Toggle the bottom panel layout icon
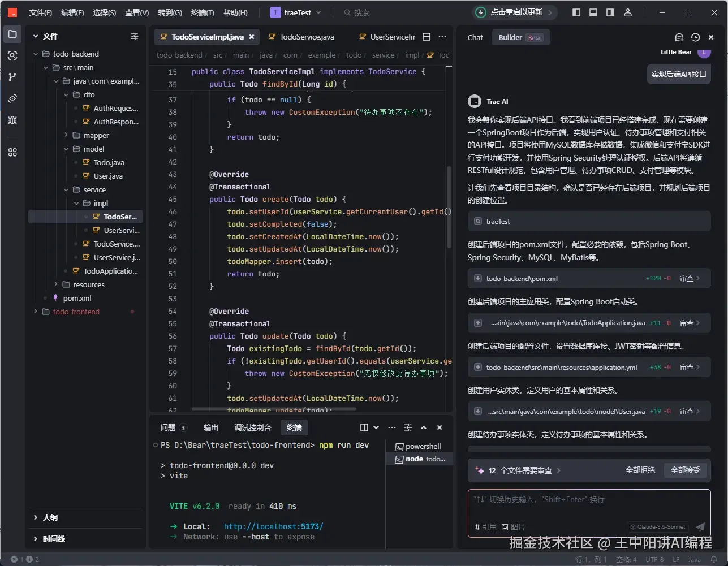The width and height of the screenshot is (728, 566). click(593, 12)
